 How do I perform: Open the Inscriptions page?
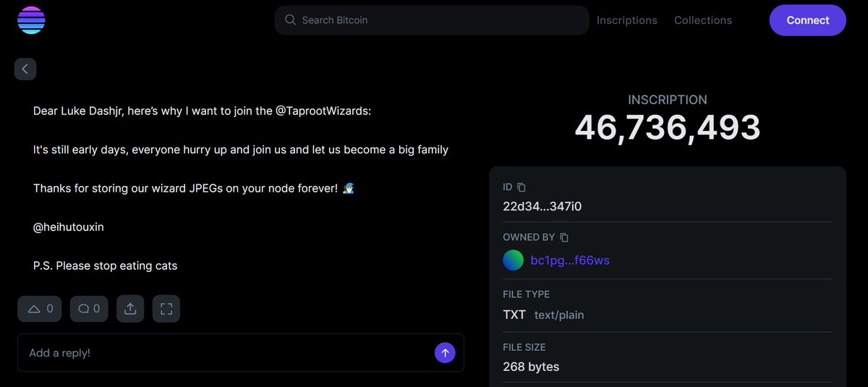(626, 20)
